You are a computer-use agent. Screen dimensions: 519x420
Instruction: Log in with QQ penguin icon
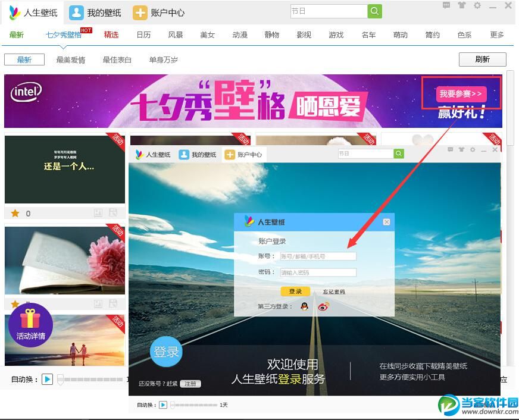click(304, 306)
